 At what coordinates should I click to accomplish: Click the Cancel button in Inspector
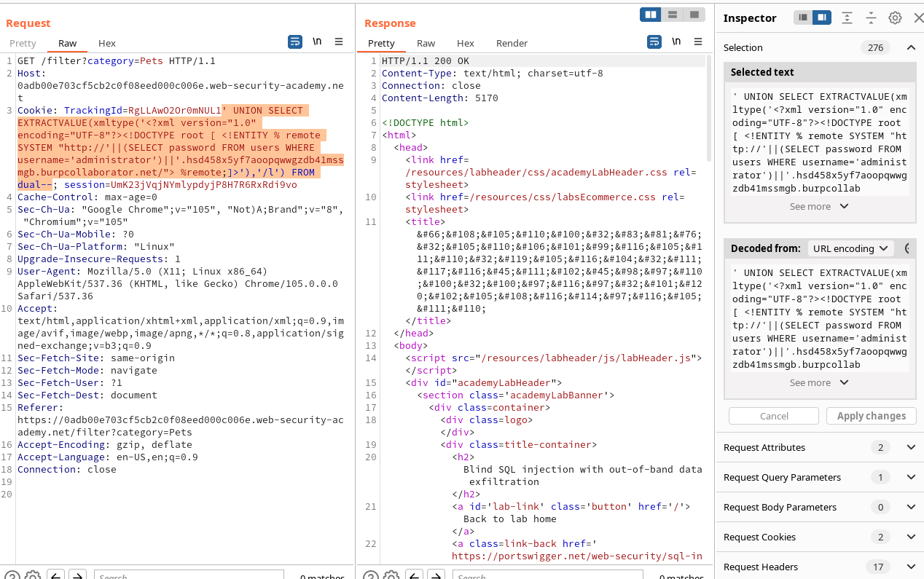(x=774, y=416)
